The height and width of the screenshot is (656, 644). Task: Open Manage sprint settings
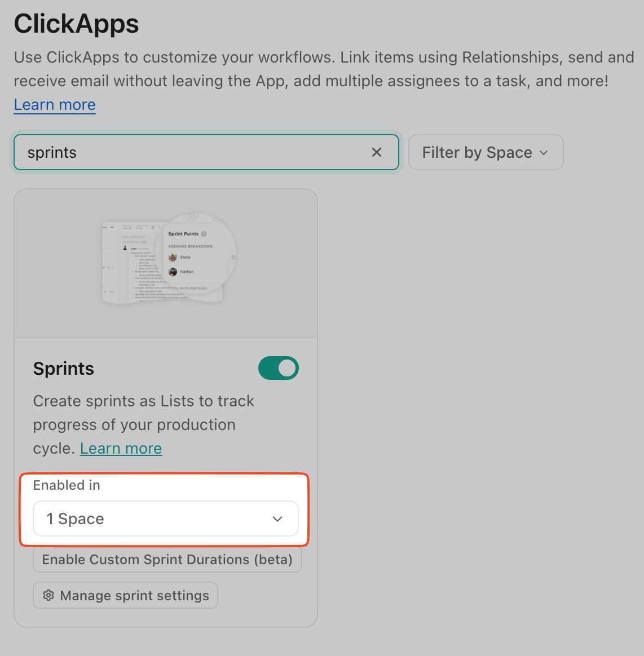click(125, 595)
